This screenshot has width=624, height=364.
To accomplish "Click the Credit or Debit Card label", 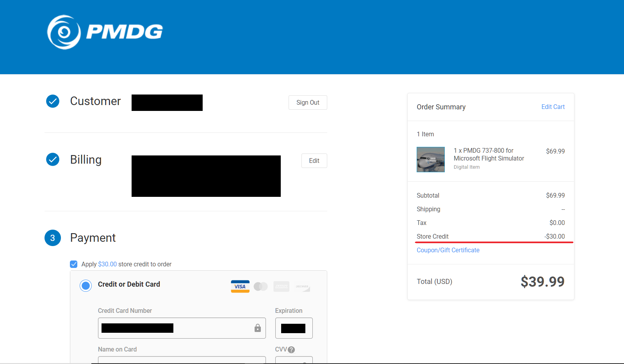I will [x=129, y=284].
